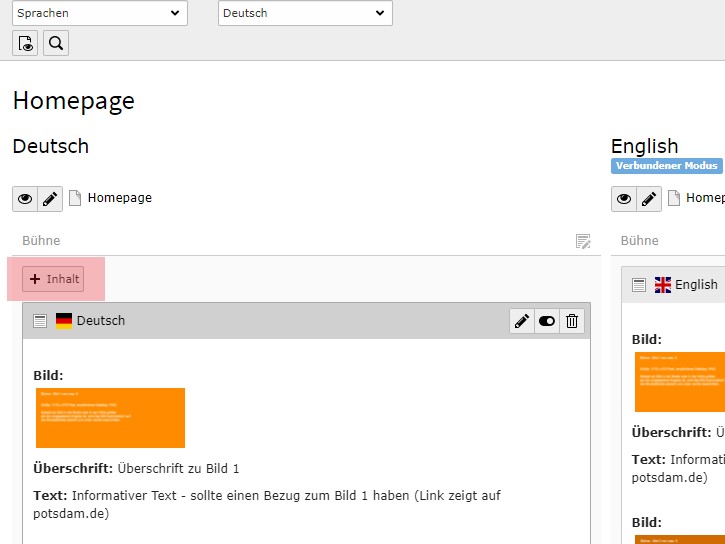Click the Homepage page link under Deutsch
The image size is (725, 544).
pos(119,198)
